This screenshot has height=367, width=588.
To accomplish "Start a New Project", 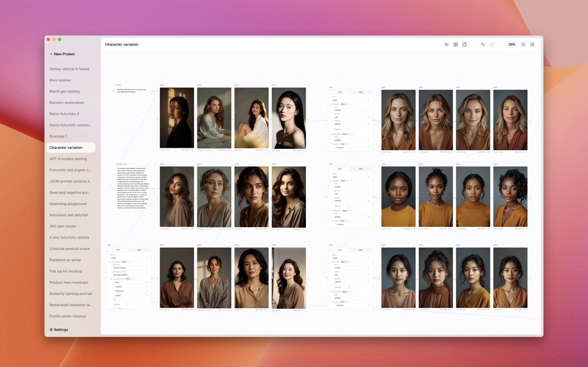I will pos(62,54).
